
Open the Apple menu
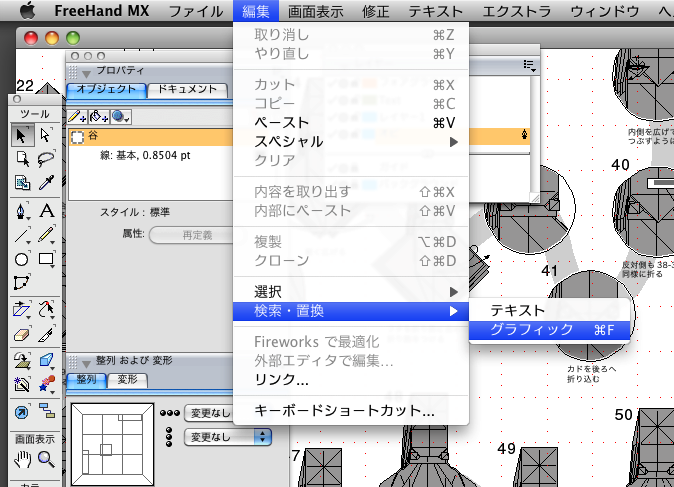[x=28, y=10]
